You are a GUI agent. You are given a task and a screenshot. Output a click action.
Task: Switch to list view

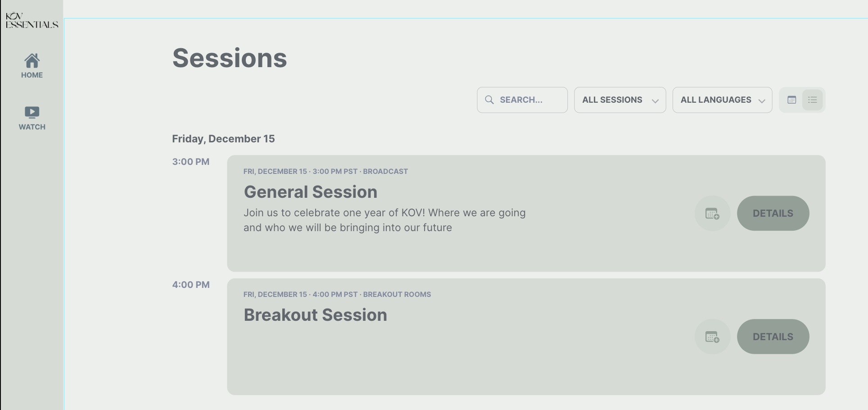pos(813,100)
